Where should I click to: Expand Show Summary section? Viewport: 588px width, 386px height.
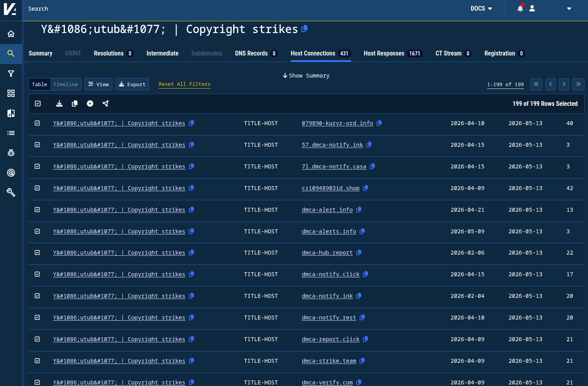tap(306, 76)
